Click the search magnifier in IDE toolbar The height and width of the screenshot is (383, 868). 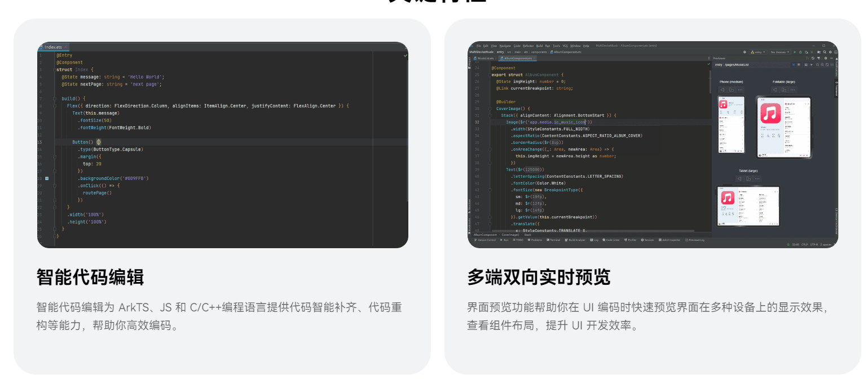825,52
